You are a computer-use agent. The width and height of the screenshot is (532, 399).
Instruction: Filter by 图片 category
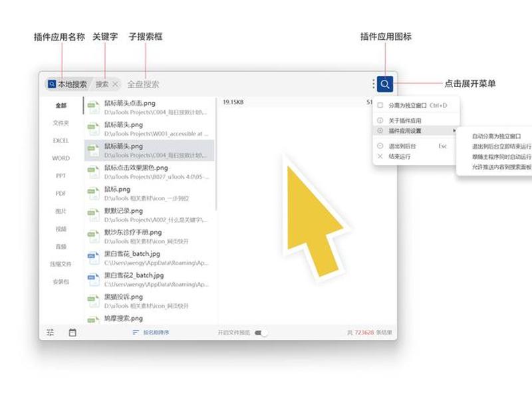pos(61,211)
